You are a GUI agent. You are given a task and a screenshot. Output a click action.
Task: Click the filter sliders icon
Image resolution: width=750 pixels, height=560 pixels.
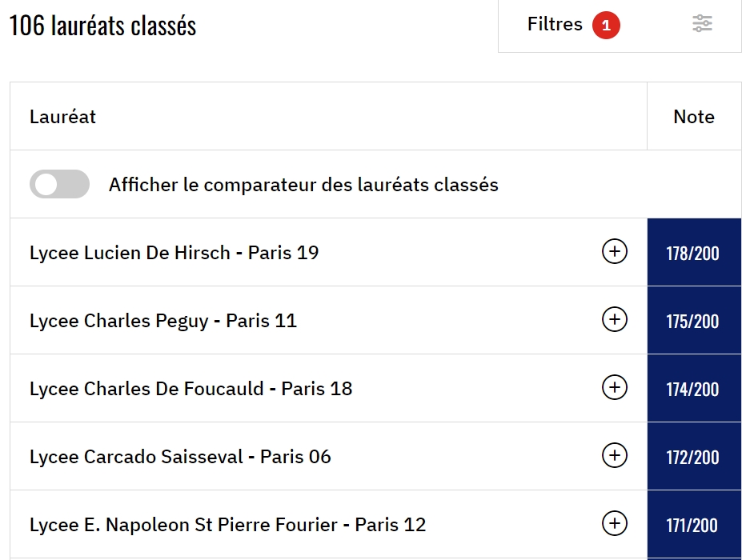702,24
